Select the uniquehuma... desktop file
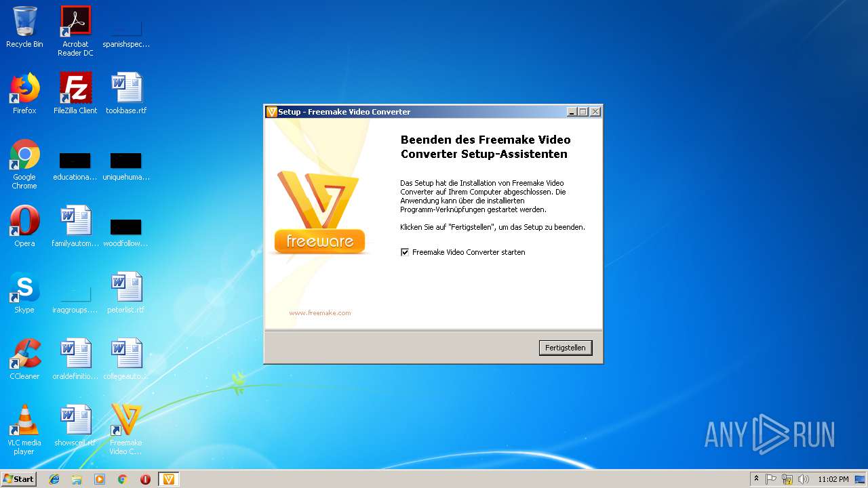This screenshot has height=488, width=868. 126,166
